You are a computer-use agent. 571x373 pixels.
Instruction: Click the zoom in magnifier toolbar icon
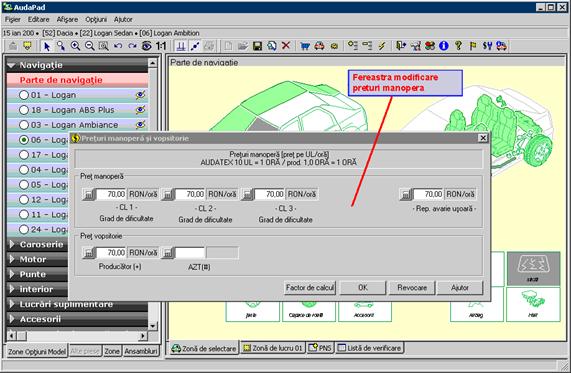75,46
